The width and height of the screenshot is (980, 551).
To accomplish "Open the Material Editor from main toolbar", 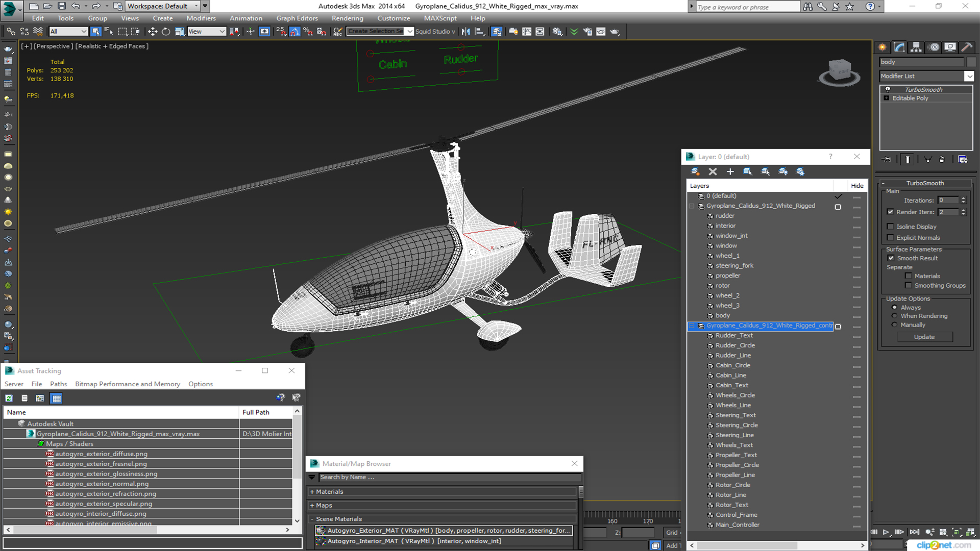I will [557, 32].
